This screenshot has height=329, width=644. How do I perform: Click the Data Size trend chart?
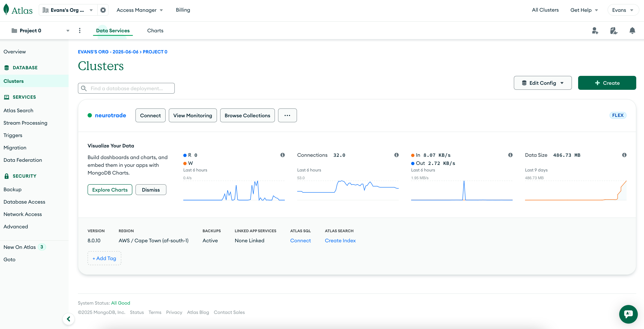575,190
